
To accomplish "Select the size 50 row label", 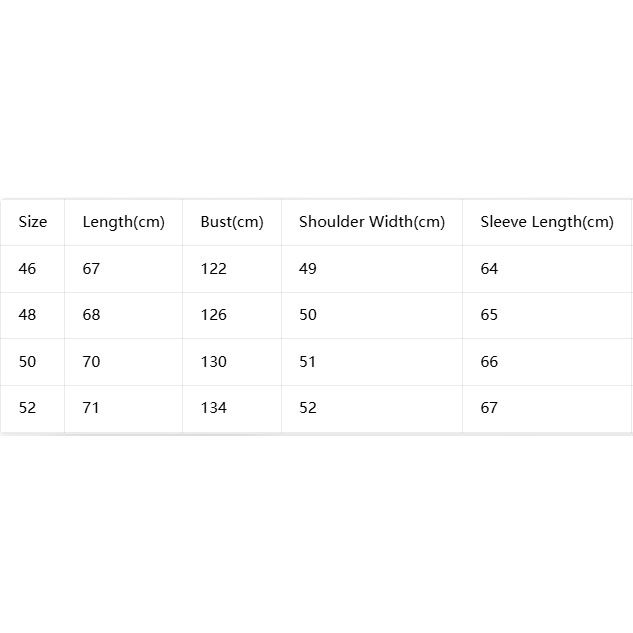I will (x=27, y=362).
